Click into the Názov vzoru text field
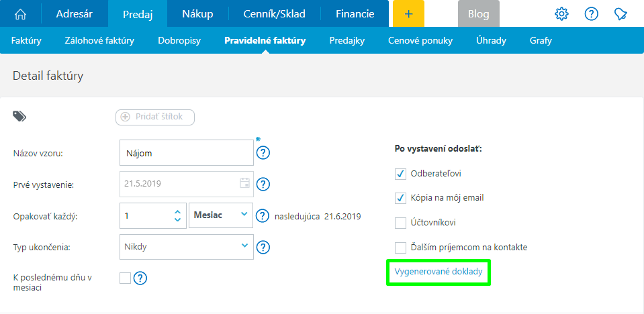 click(185, 153)
